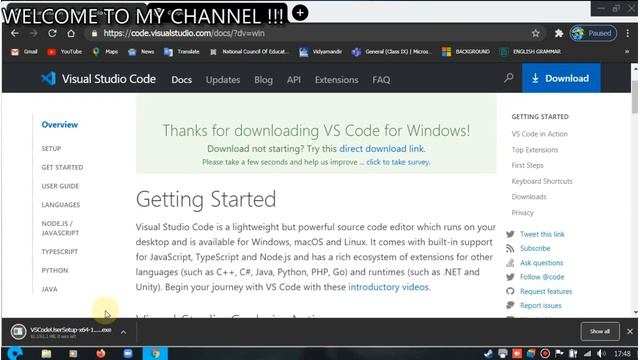Expand the USER GUIDE sidebar section
The height and width of the screenshot is (360, 640).
click(60, 186)
